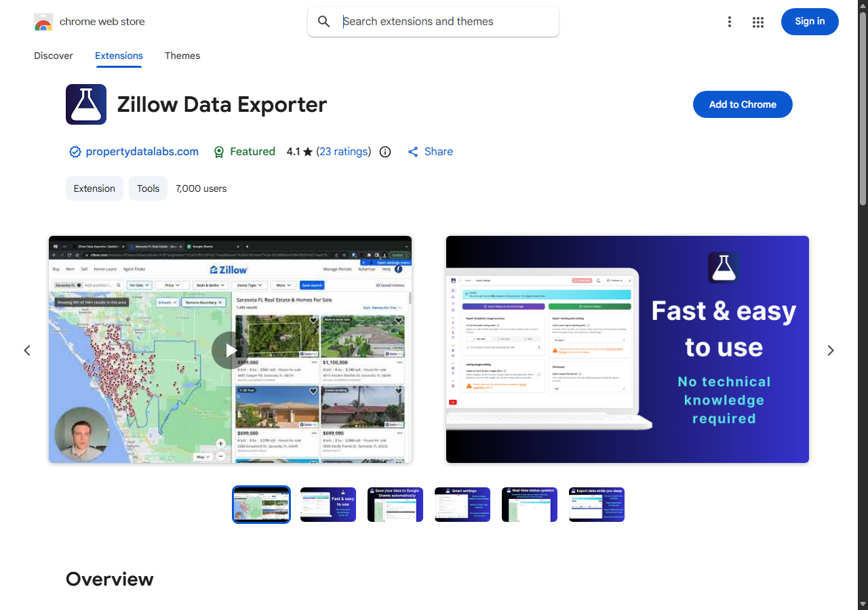Click the Zillow Data Exporter flask icon
The height and width of the screenshot is (610, 868).
tap(86, 104)
